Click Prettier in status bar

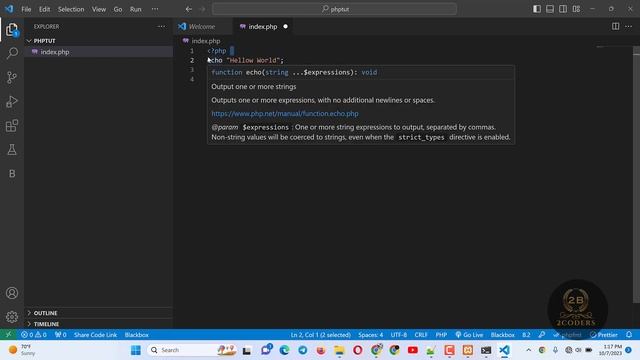click(x=604, y=335)
